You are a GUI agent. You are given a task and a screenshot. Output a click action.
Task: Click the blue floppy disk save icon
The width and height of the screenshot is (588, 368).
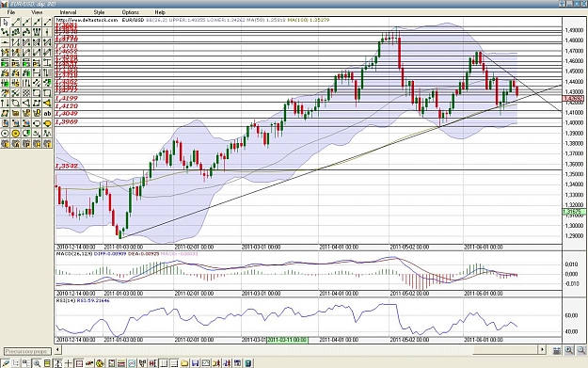(195, 363)
